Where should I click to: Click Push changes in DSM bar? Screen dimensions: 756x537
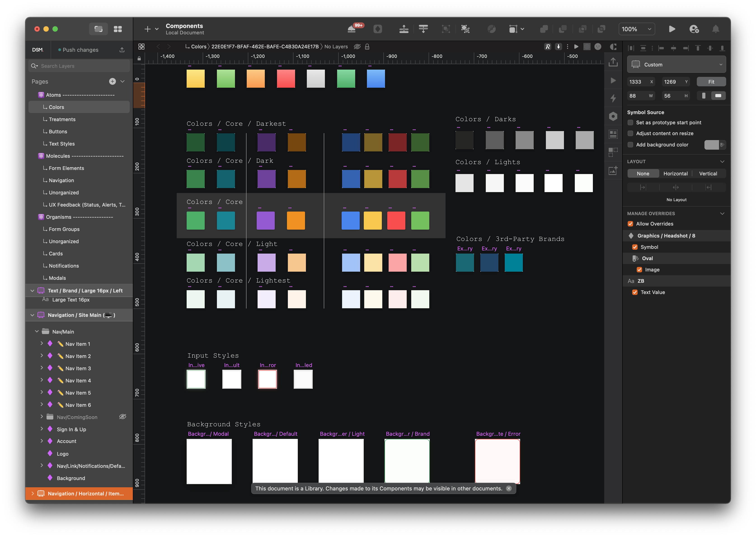click(x=80, y=50)
